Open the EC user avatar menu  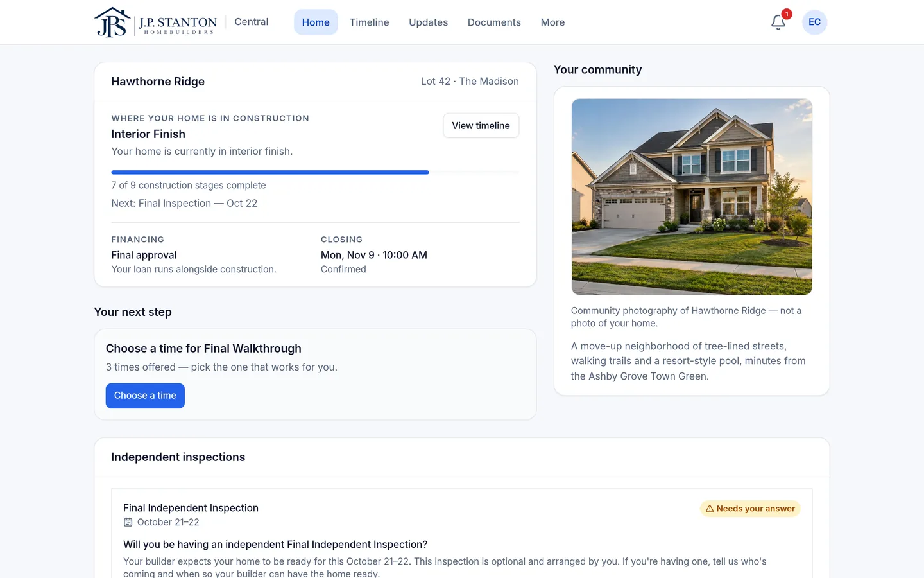click(814, 22)
